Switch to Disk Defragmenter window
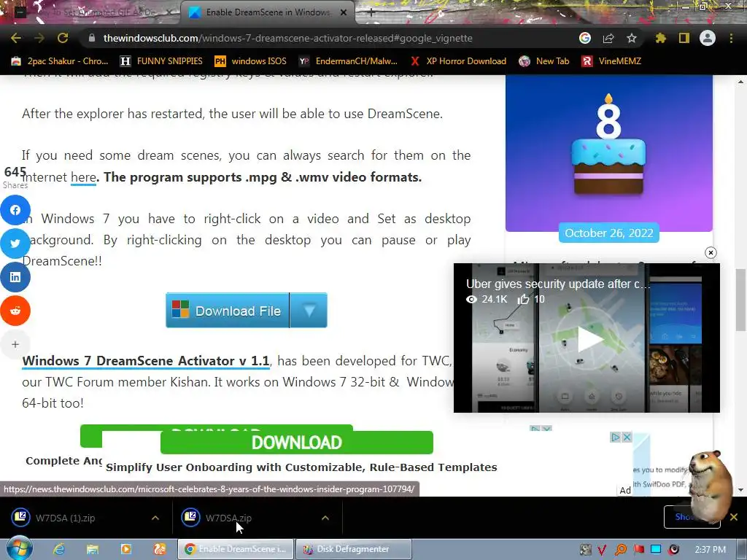This screenshot has width=747, height=560. tap(353, 549)
